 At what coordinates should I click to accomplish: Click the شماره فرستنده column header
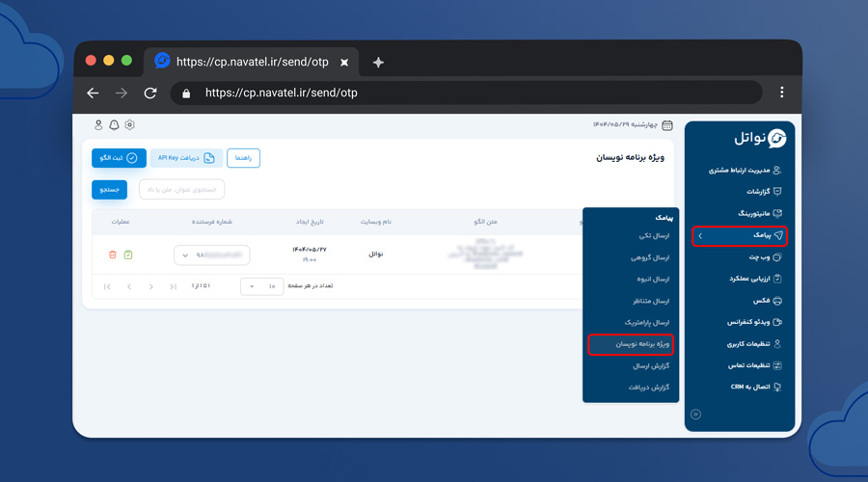[211, 222]
